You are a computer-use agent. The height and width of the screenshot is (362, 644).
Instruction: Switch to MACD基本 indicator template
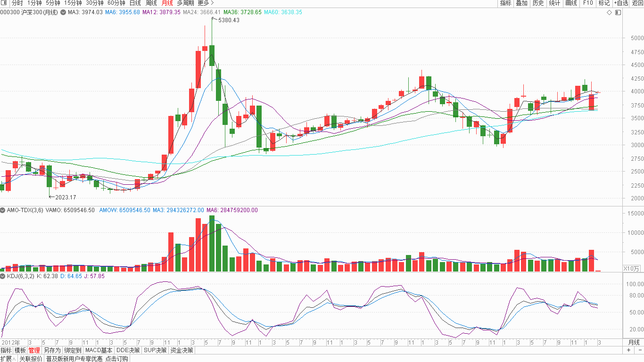click(x=99, y=351)
